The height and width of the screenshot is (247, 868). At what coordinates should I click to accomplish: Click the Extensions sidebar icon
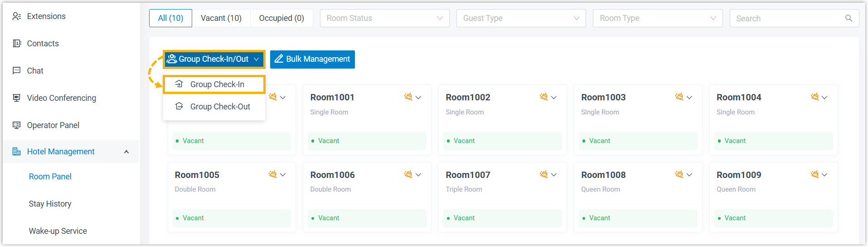click(x=17, y=16)
